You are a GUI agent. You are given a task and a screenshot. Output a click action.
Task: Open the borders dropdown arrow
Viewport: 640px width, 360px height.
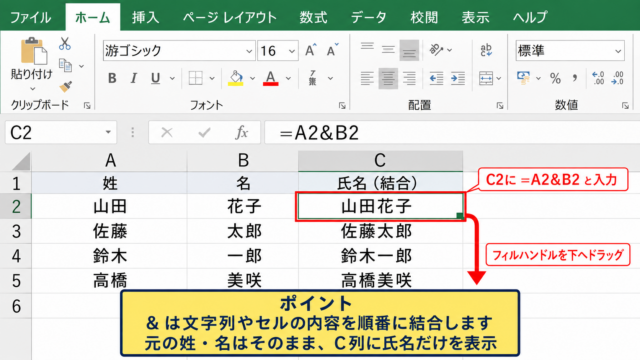(x=212, y=78)
